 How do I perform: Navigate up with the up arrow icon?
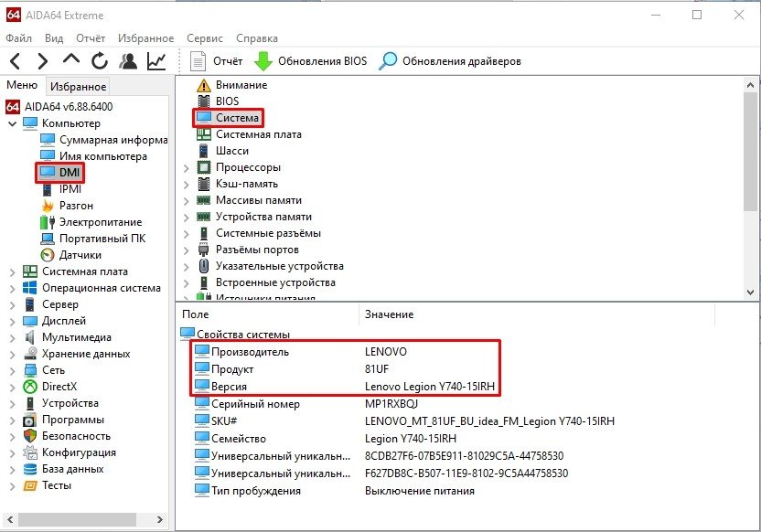71,59
